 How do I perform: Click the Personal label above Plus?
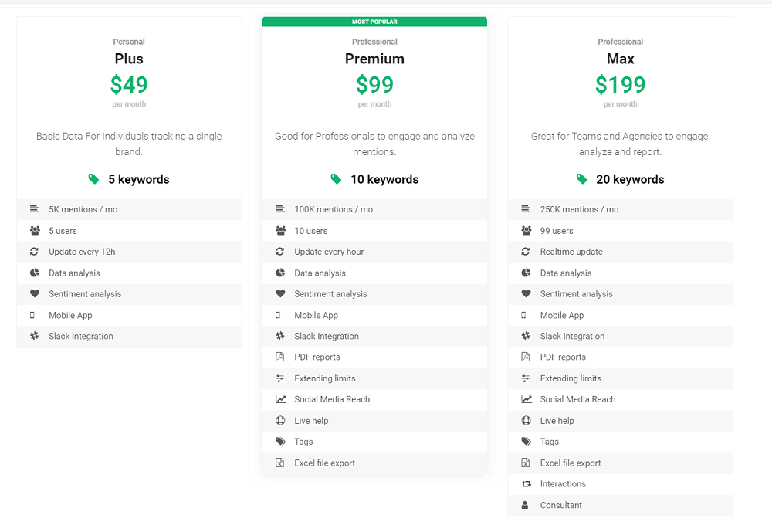point(129,42)
